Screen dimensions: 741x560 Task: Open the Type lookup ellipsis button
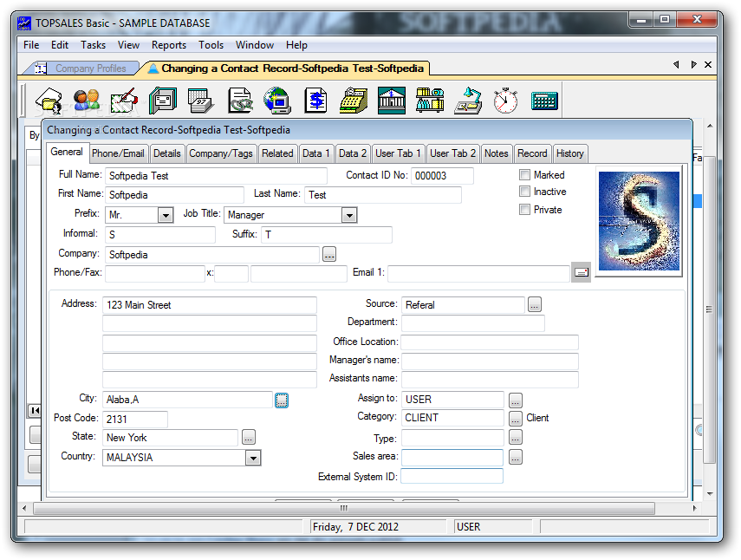point(515,438)
